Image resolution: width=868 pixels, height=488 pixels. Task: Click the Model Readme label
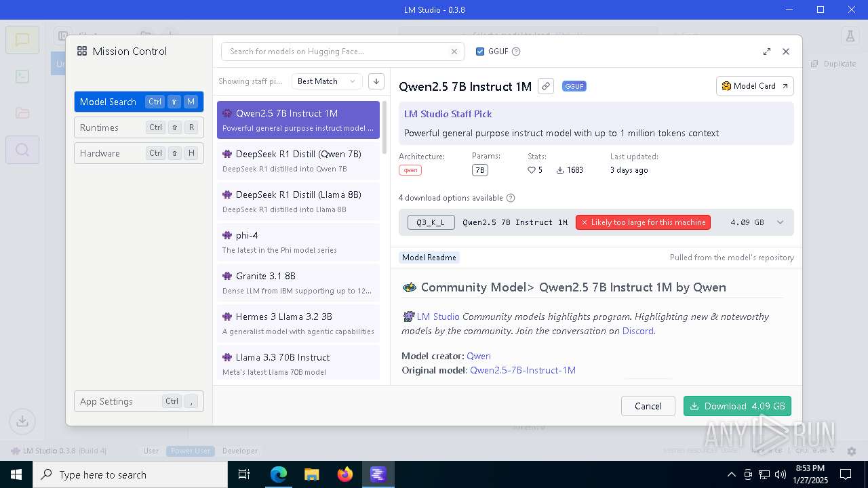coord(429,258)
